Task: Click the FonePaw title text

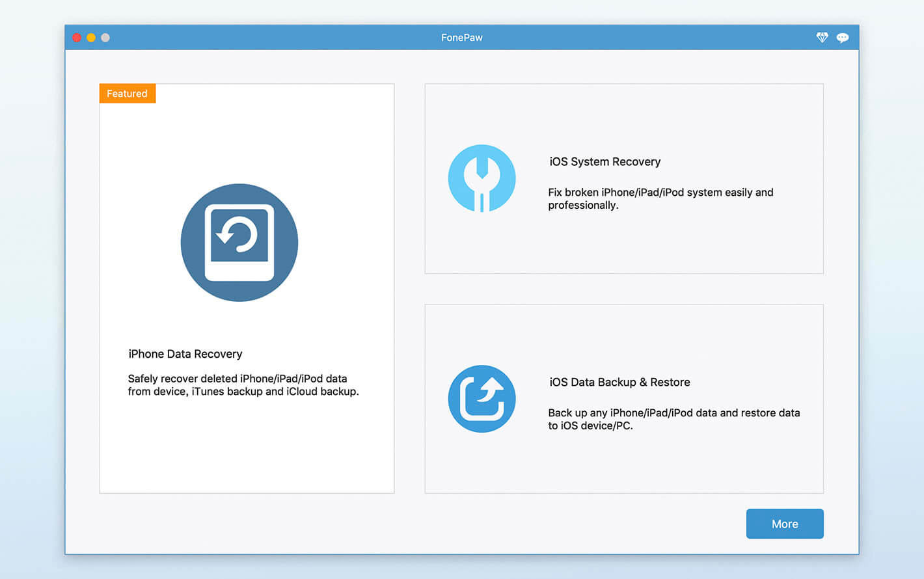Action: tap(462, 38)
